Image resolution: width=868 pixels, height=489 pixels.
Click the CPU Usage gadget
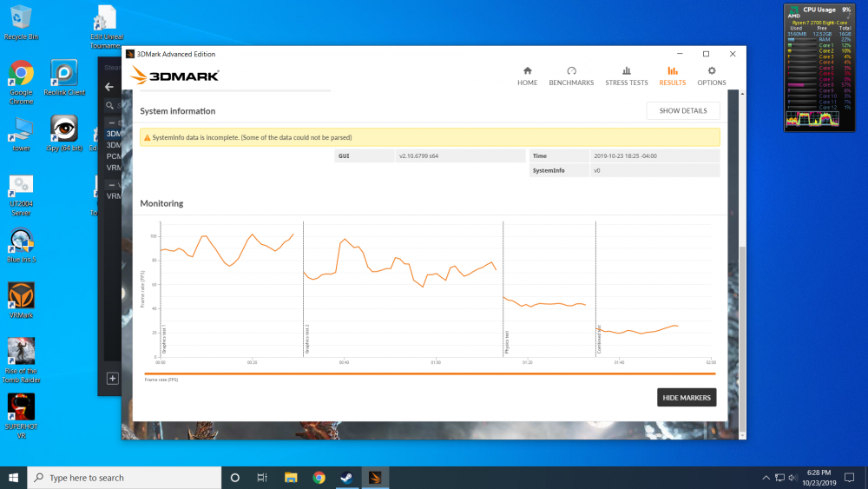coord(819,67)
